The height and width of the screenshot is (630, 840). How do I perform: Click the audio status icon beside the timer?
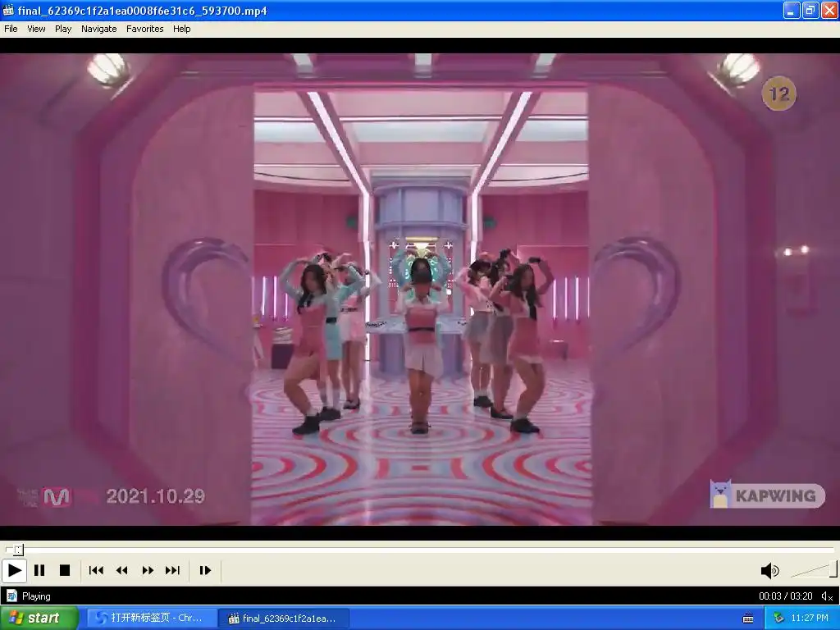click(x=827, y=596)
